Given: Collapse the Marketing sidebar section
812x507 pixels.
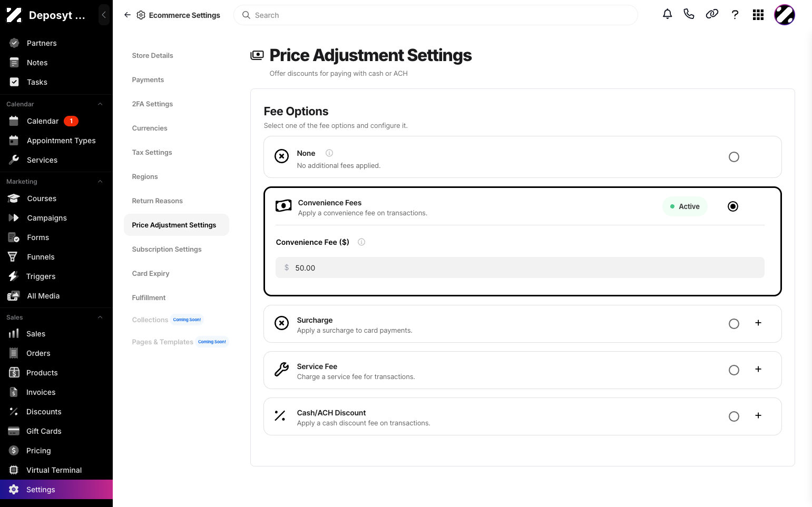Looking at the screenshot, I should (x=100, y=182).
